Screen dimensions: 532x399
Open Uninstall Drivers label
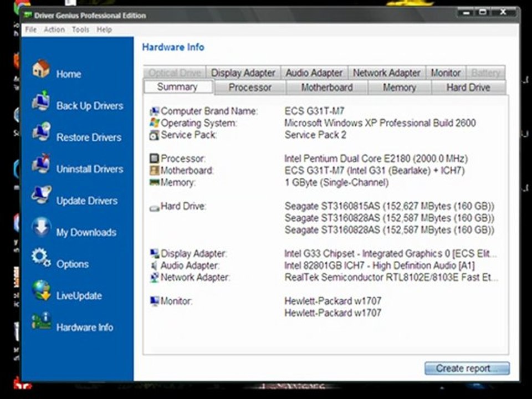click(x=90, y=169)
